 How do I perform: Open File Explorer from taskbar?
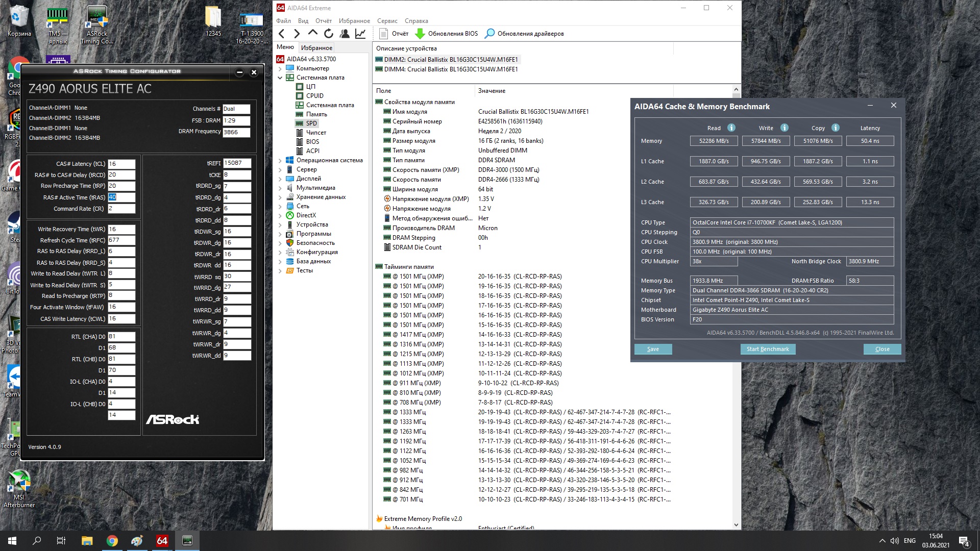(x=87, y=541)
